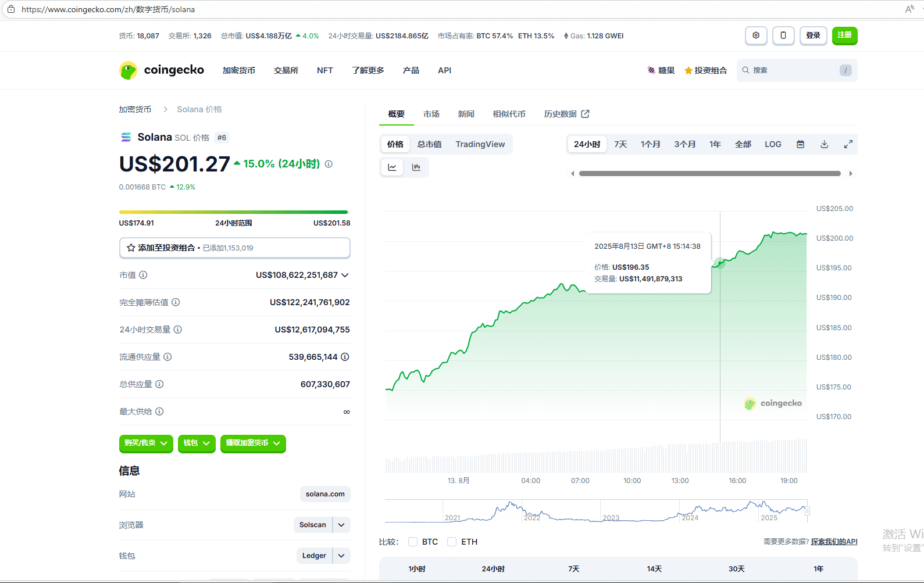Image resolution: width=924 pixels, height=583 pixels.
Task: Switch to candlestick chart view icon
Action: pos(416,167)
